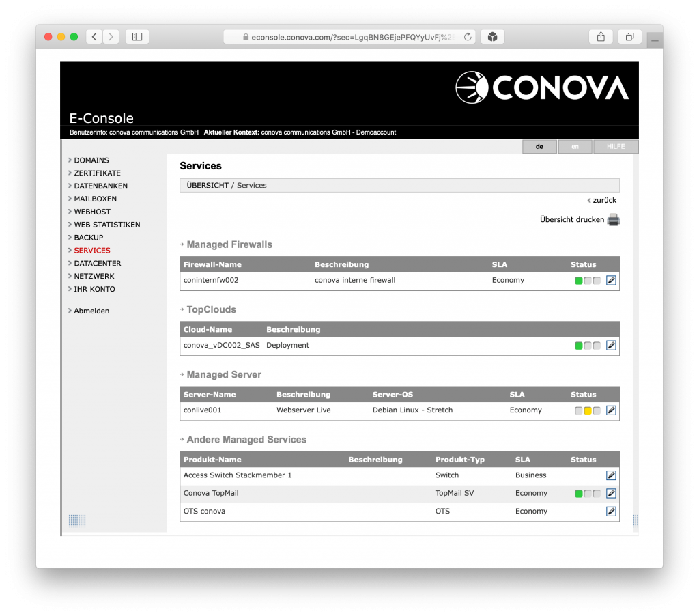
Task: Edit the OTS conova entry
Action: 611,512
